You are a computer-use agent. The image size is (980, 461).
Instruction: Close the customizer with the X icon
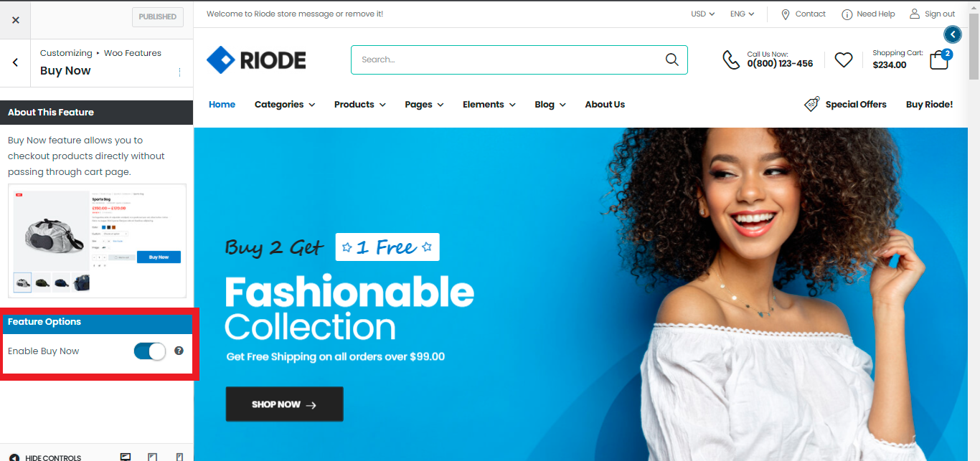click(16, 20)
